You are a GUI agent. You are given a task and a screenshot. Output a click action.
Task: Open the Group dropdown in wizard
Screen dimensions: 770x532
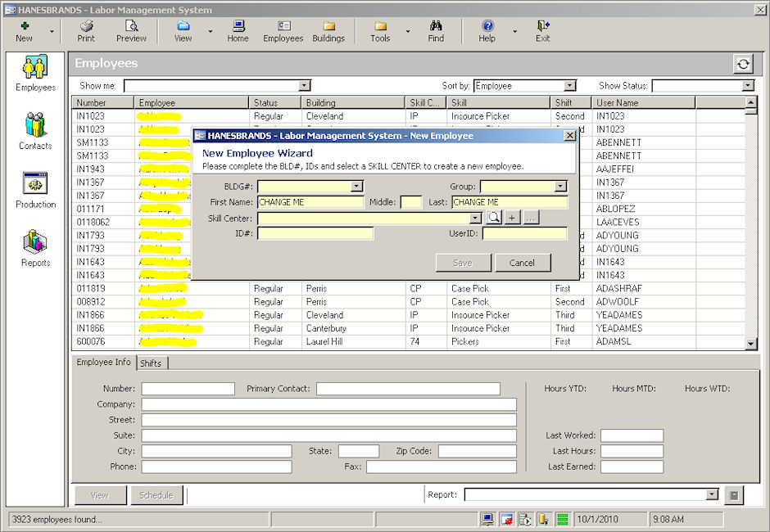(561, 187)
